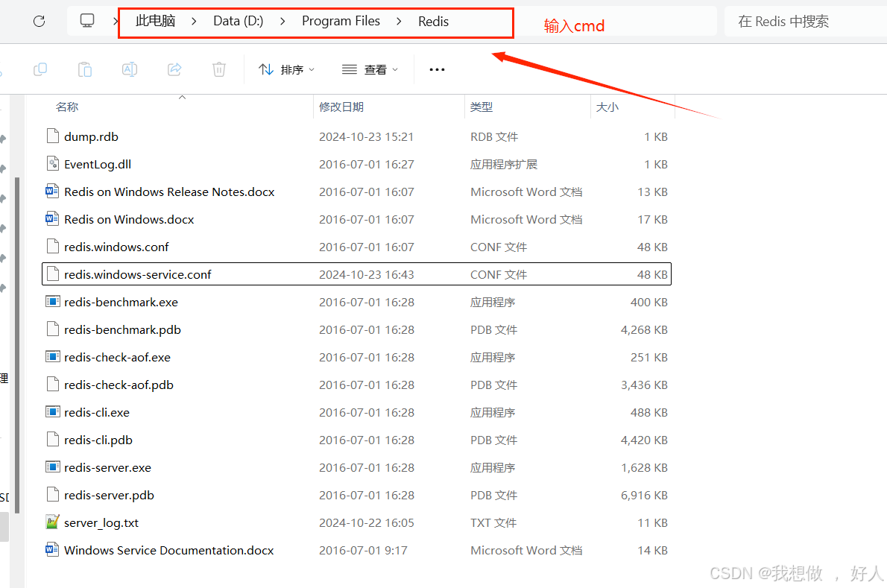Click the RDB 文件 type cell
Viewport: 887px width, 588px height.
[494, 137]
